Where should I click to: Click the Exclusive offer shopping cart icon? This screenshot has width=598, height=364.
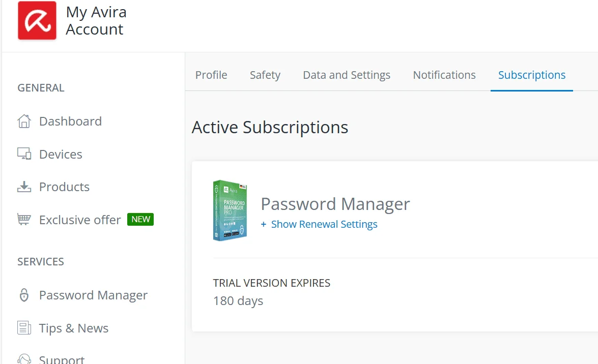coord(24,220)
